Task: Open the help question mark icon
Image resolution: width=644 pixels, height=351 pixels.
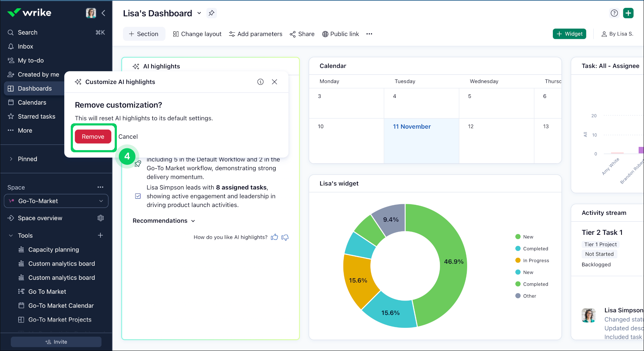Action: tap(614, 13)
